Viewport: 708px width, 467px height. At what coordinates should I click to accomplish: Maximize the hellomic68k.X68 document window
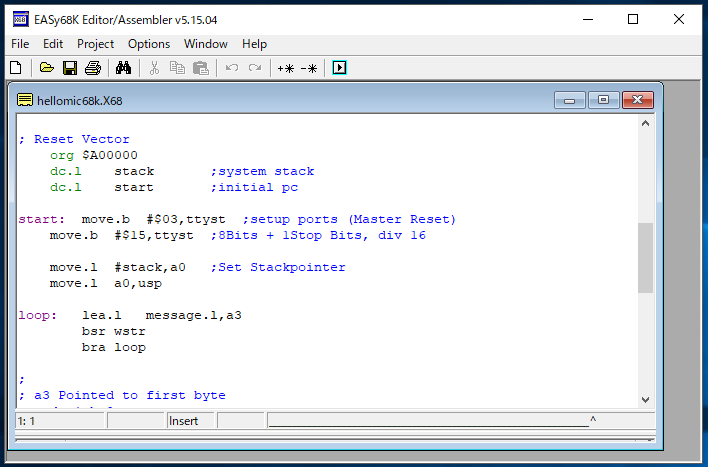tap(604, 100)
